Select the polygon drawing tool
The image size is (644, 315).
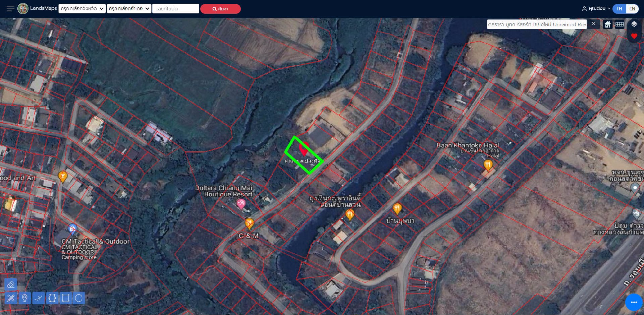[52, 298]
